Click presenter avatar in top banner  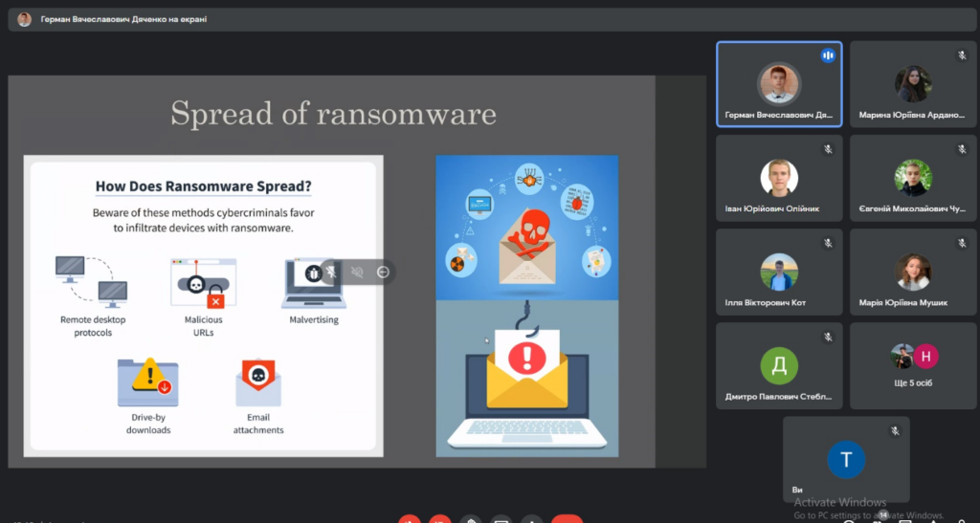(x=24, y=19)
